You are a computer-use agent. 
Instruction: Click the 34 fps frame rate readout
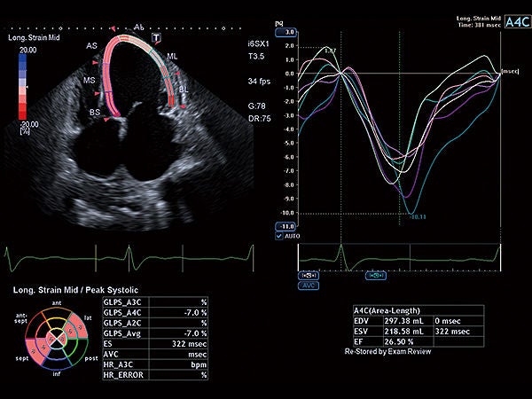click(259, 81)
